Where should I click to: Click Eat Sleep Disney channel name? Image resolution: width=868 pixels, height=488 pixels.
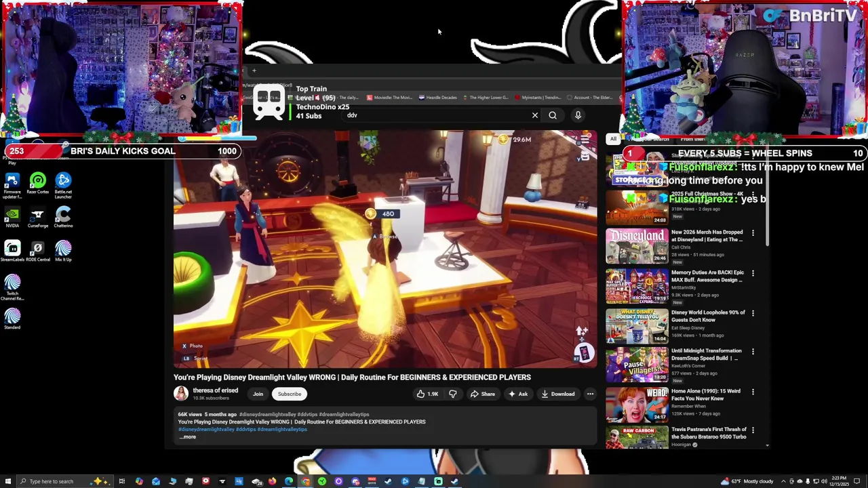(x=689, y=327)
